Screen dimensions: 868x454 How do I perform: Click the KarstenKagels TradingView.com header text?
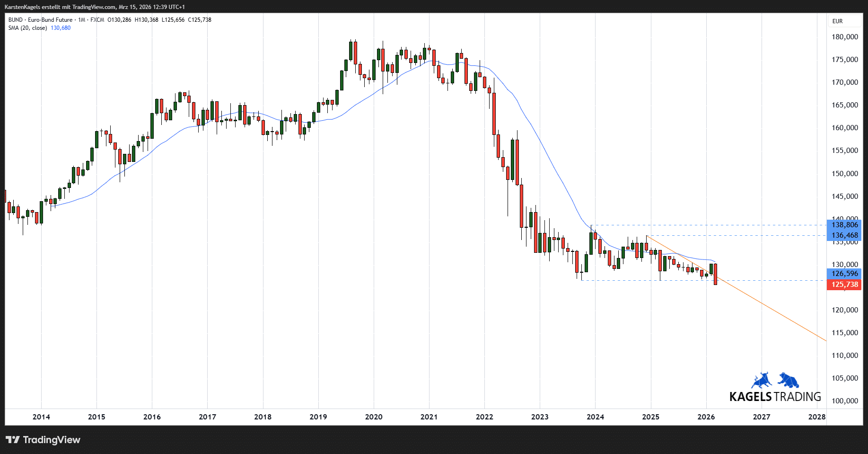click(x=95, y=7)
